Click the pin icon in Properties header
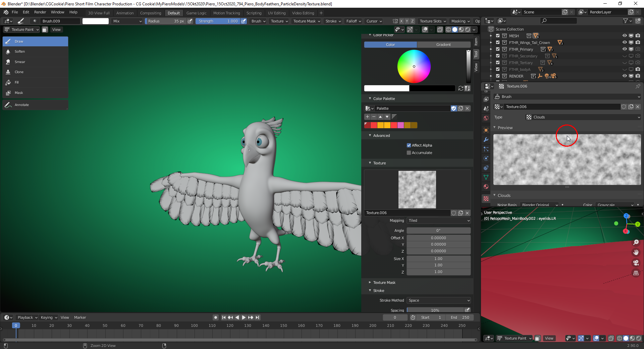 click(638, 86)
